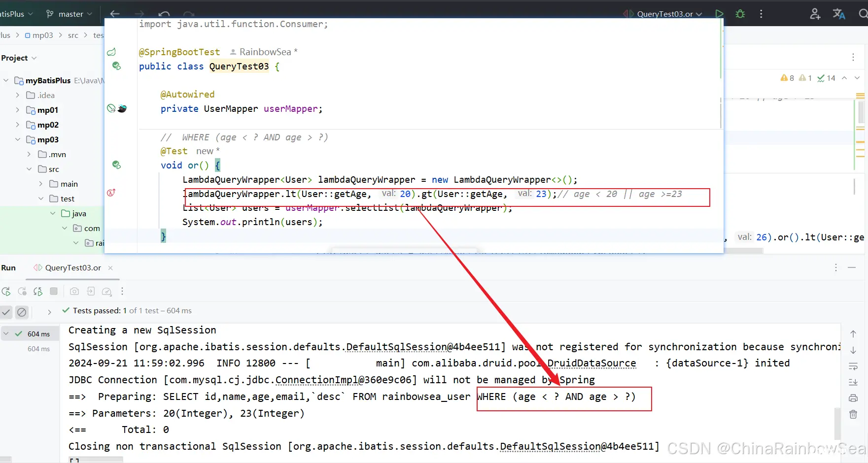Collapse the myBatisPlus project root
This screenshot has height=463, width=868.
tap(6, 80)
